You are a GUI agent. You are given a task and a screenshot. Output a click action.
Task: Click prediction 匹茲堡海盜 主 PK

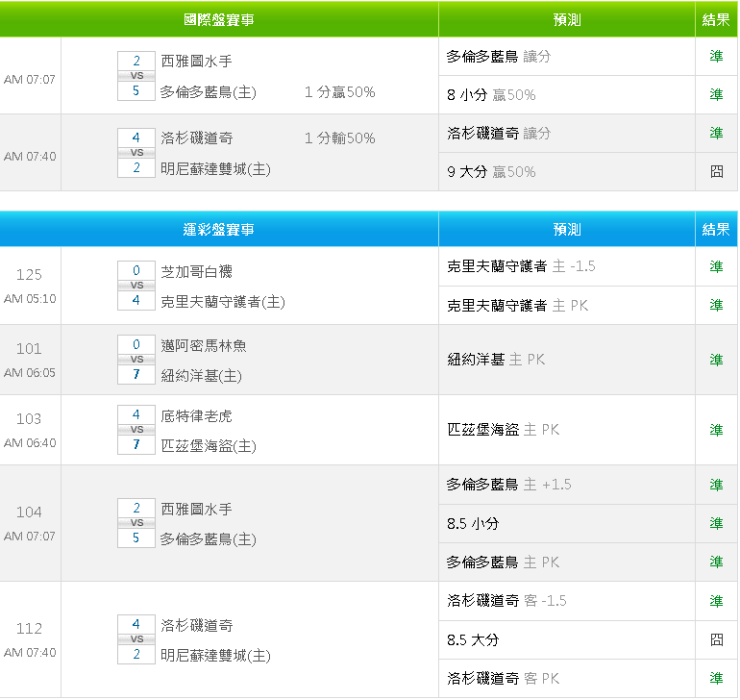(503, 430)
